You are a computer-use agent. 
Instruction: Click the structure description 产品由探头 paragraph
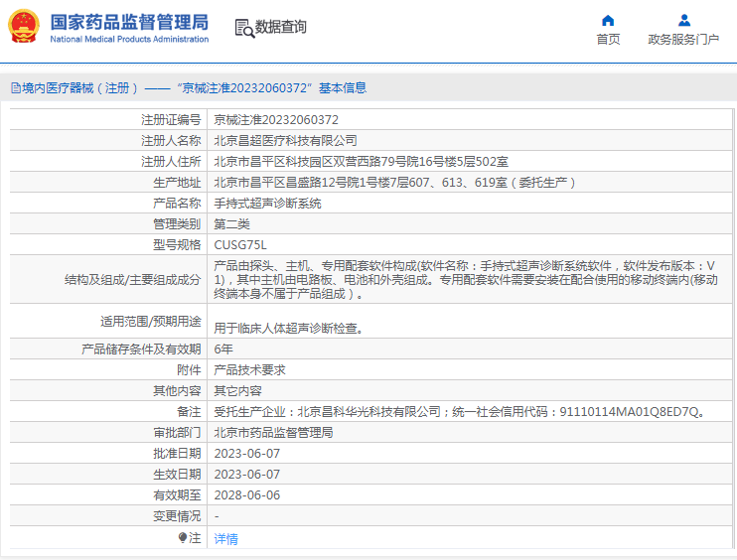[466, 280]
